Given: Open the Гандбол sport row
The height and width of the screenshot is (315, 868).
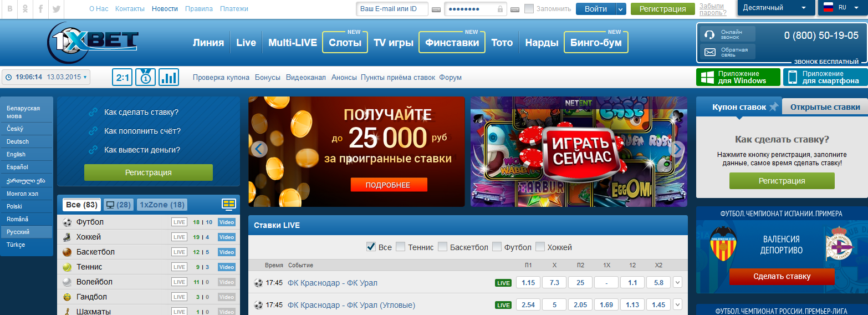Looking at the screenshot, I should [x=149, y=297].
